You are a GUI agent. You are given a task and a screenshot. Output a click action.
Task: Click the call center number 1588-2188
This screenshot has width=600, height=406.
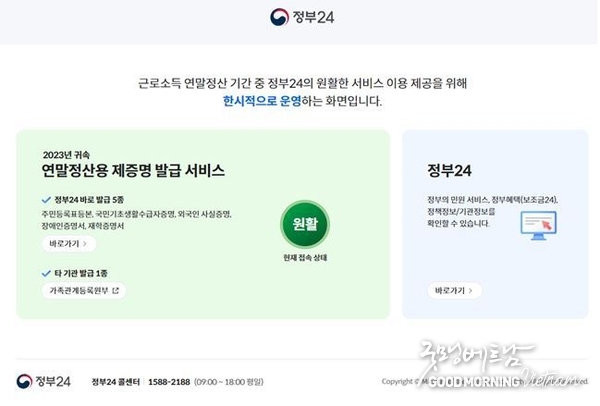click(169, 382)
